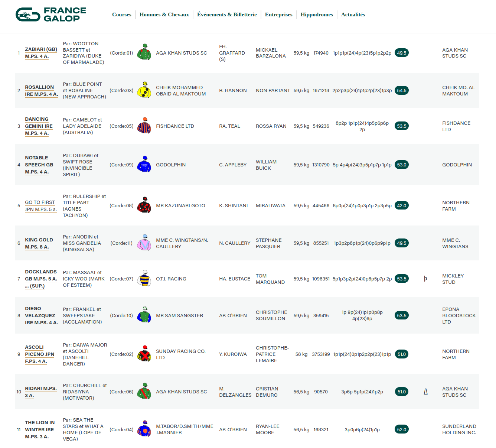The height and width of the screenshot is (448, 496).
Task: Click Dancing Gemini's striped silks icon
Action: point(144,126)
